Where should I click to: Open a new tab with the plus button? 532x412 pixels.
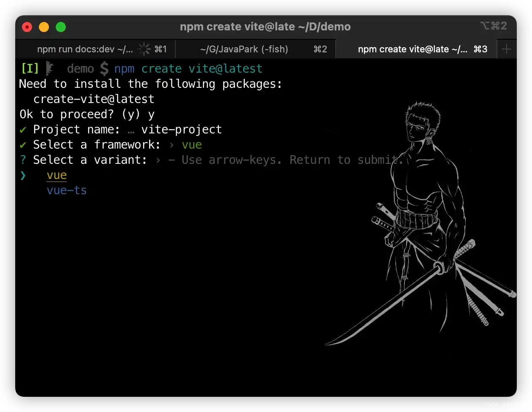point(507,49)
